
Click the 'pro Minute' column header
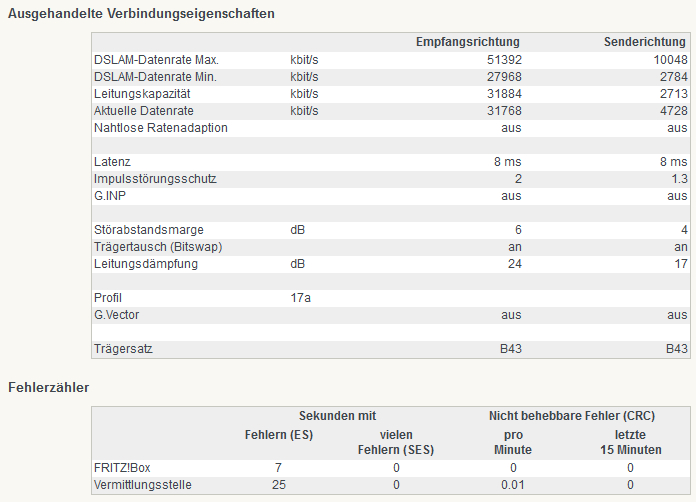pyautogui.click(x=513, y=442)
